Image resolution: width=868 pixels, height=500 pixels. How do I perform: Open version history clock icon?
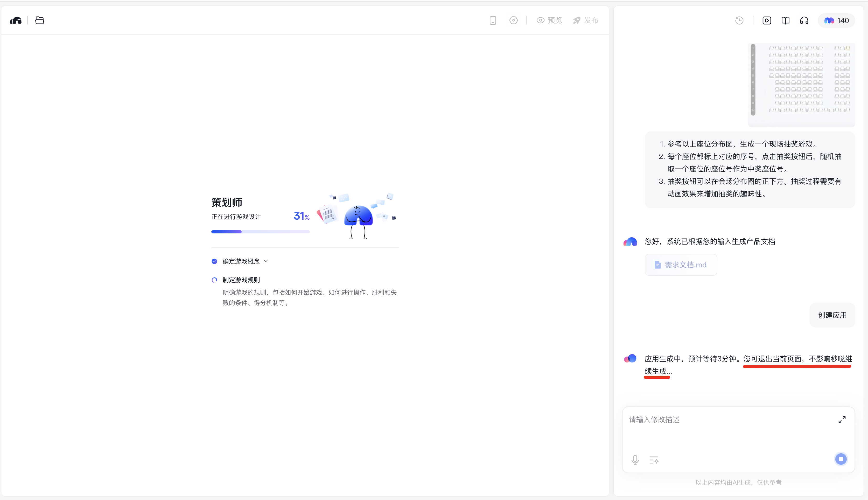click(739, 20)
